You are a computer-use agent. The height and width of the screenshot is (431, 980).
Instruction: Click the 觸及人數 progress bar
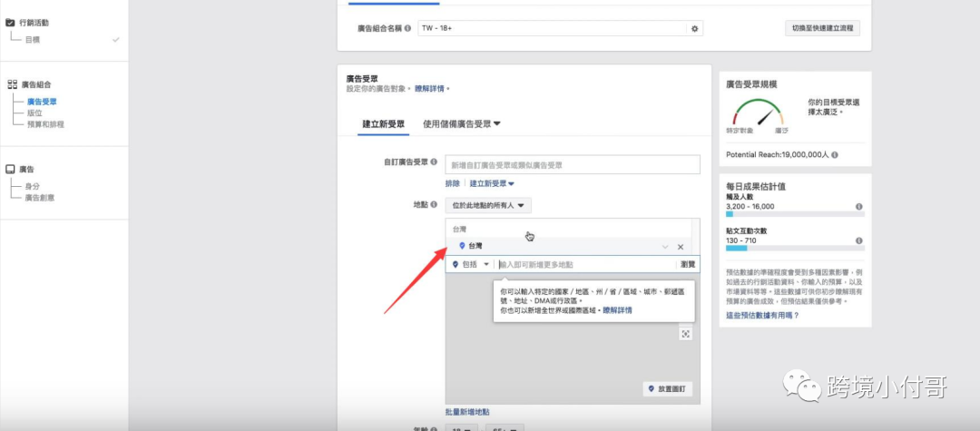pyautogui.click(x=795, y=213)
